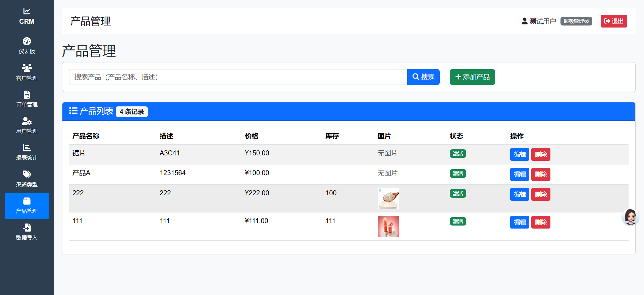Screen dimensions: 644x295
Task: Click the 添加产品 button
Action: pos(472,77)
